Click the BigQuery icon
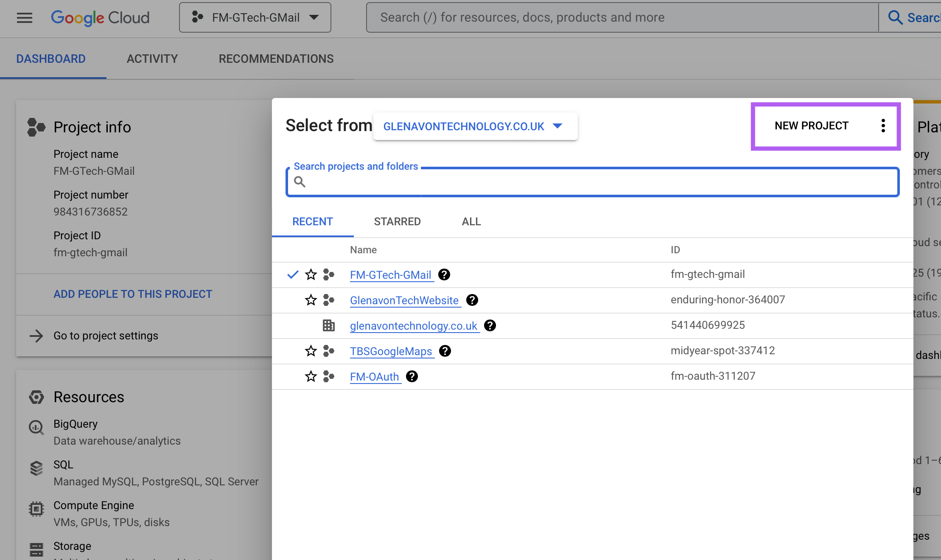 36,427
